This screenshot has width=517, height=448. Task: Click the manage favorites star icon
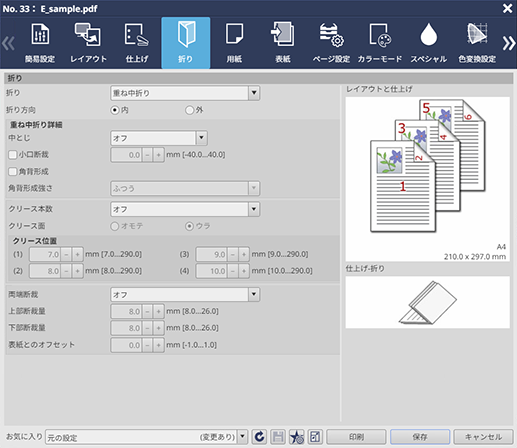[297, 437]
